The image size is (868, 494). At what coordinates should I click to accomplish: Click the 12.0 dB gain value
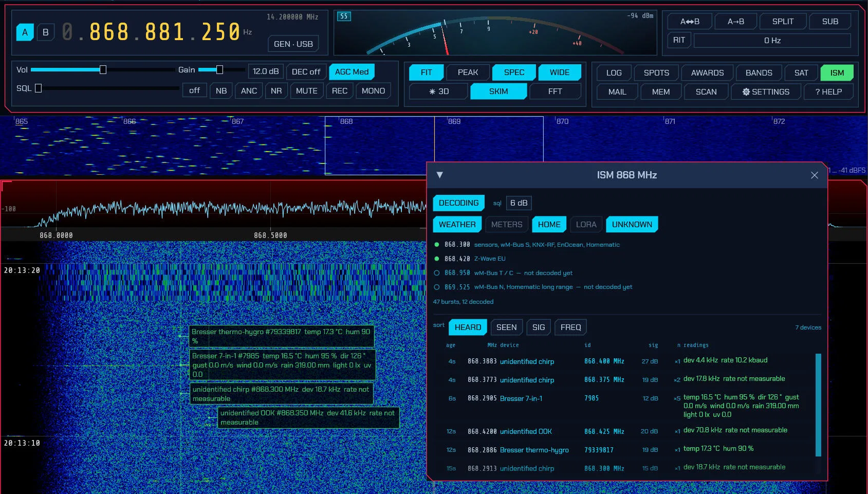coord(266,71)
